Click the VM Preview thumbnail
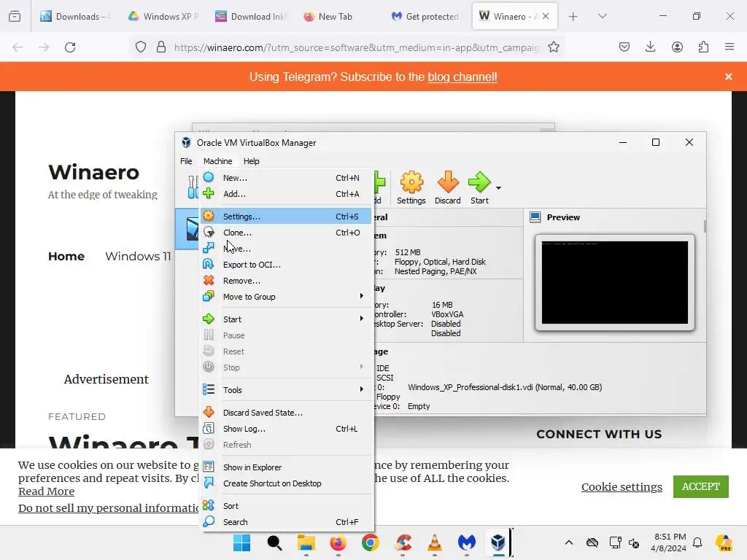The image size is (747, 560). tap(614, 282)
